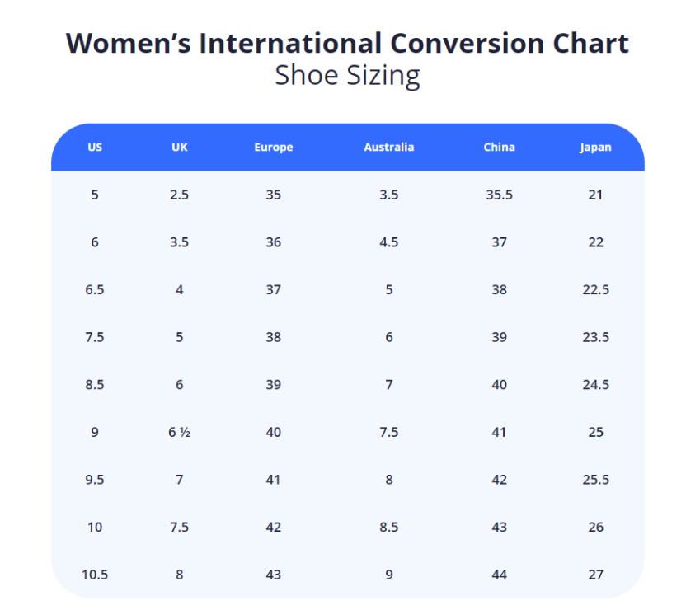Select US size 10.5 cell
Viewport: 700px width, 605px height.
95,575
